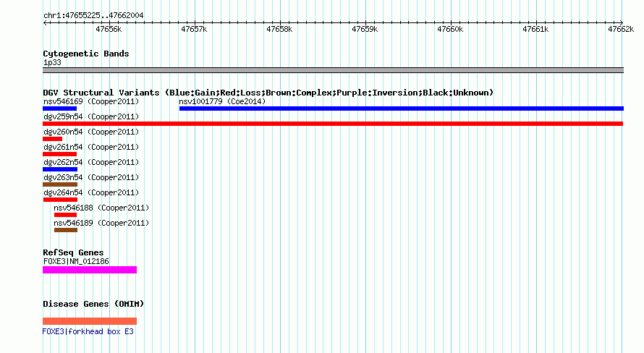The image size is (644, 353).
Task: Click the red dgv261n54 variant bar
Action: point(59,154)
